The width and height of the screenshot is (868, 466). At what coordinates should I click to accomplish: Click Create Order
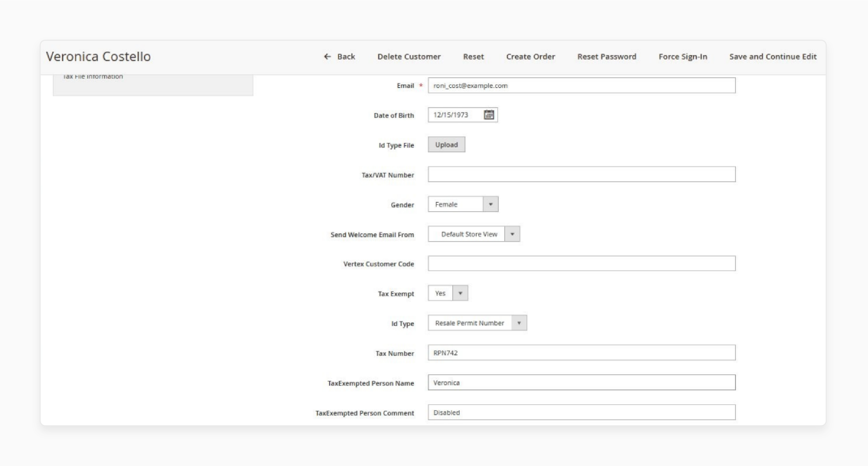pyautogui.click(x=530, y=57)
